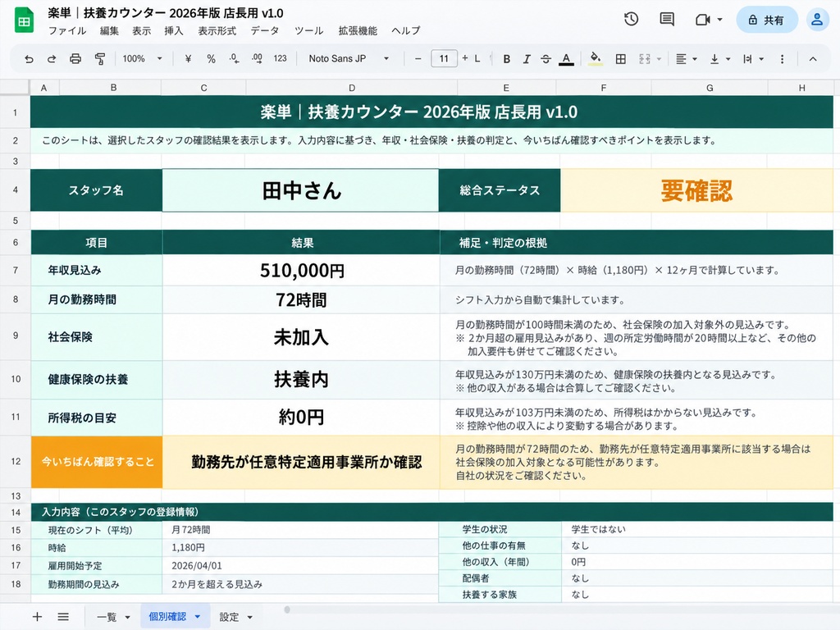Open the 100% zoom dropdown
Screen dimensions: 840x630
pyautogui.click(x=142, y=59)
